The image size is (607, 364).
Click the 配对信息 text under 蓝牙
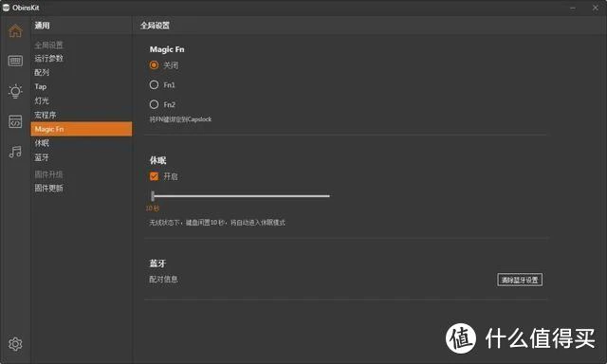click(x=163, y=280)
